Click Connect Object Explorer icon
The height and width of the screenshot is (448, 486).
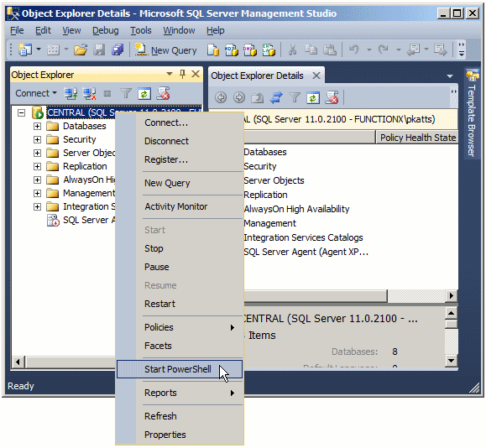(71, 93)
